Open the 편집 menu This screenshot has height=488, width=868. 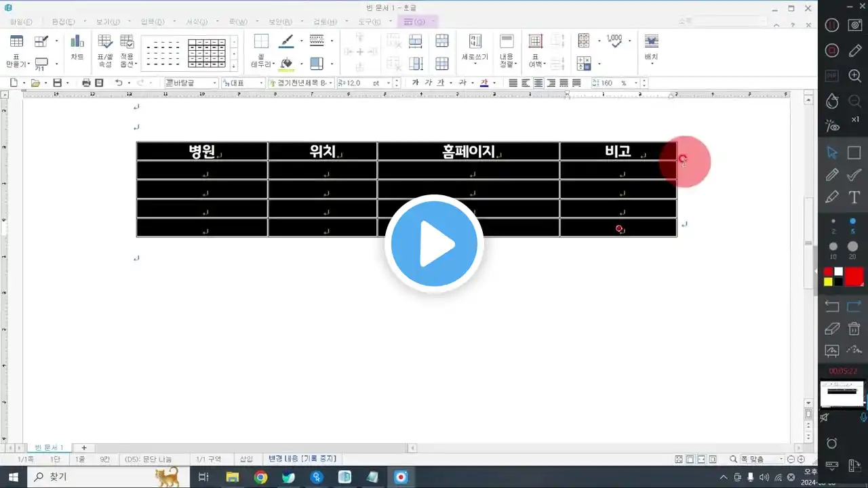point(63,22)
